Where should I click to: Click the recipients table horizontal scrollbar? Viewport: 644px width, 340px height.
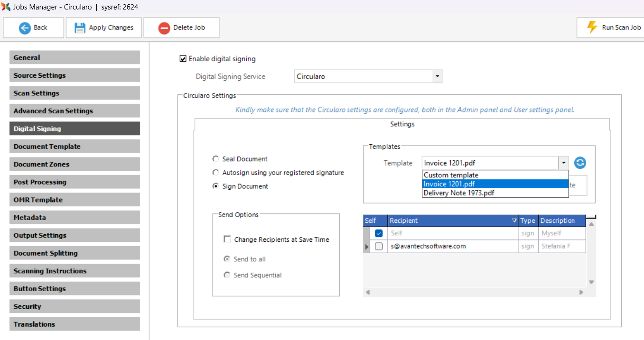475,292
